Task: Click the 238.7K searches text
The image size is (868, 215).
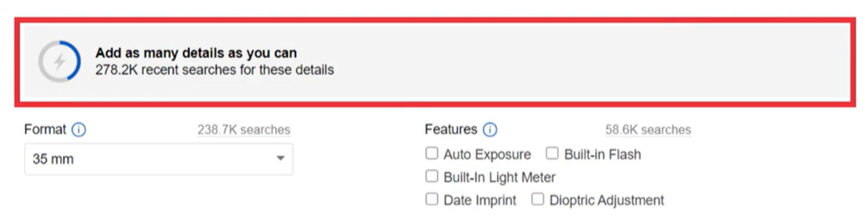Action: click(243, 130)
